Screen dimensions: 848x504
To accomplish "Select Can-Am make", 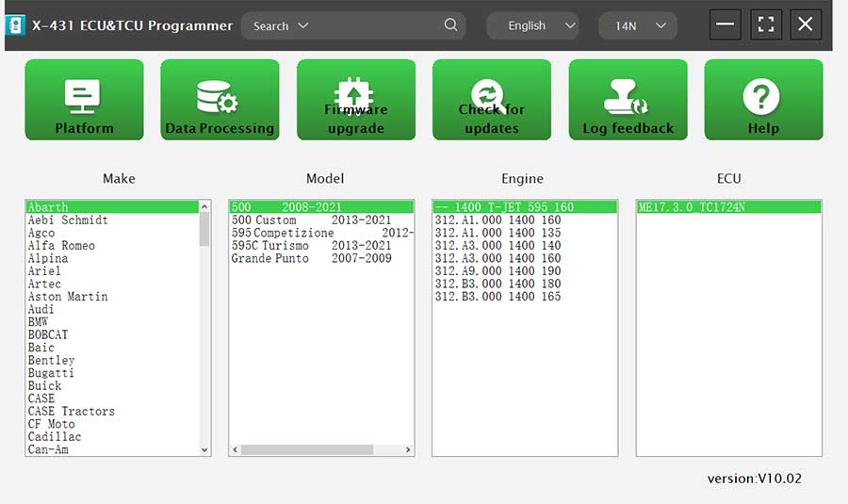I will (112, 448).
